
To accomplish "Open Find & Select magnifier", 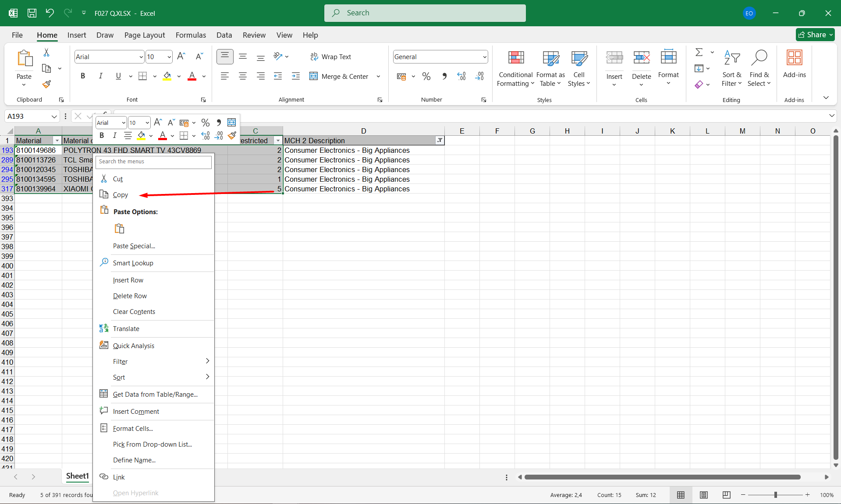I will [759, 58].
